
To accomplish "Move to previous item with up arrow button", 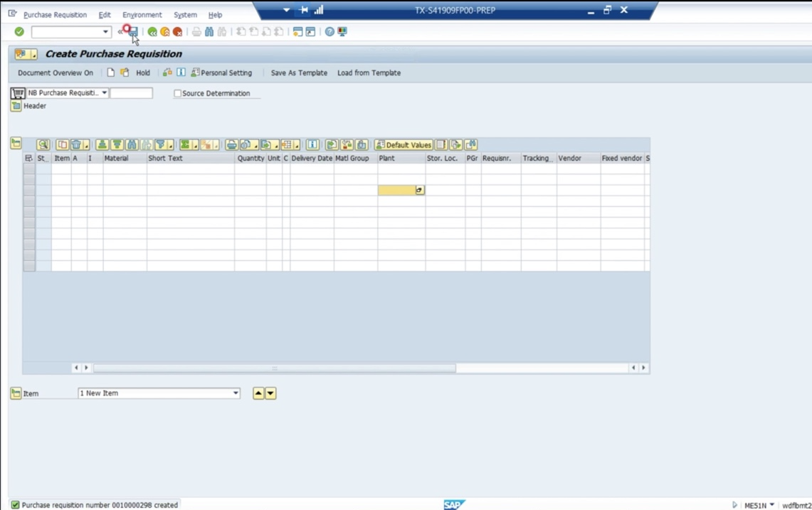I will point(258,393).
